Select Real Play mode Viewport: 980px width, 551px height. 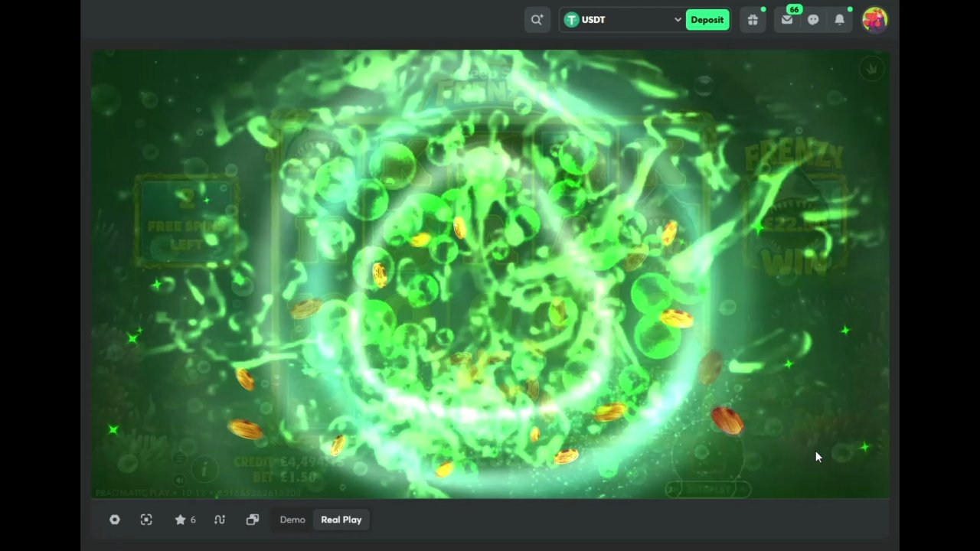341,520
